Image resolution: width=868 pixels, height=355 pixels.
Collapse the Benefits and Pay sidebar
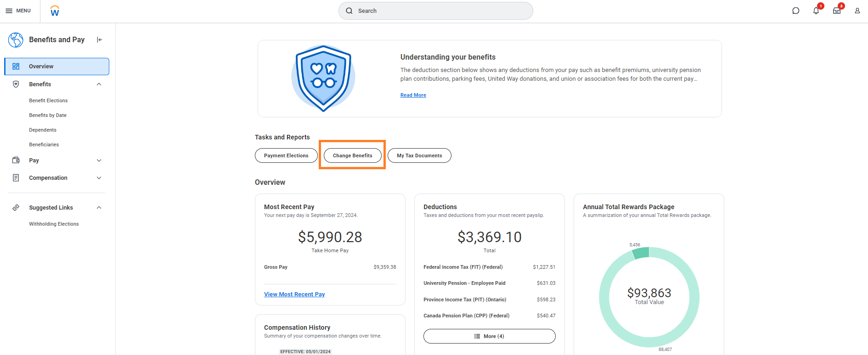[x=99, y=40]
